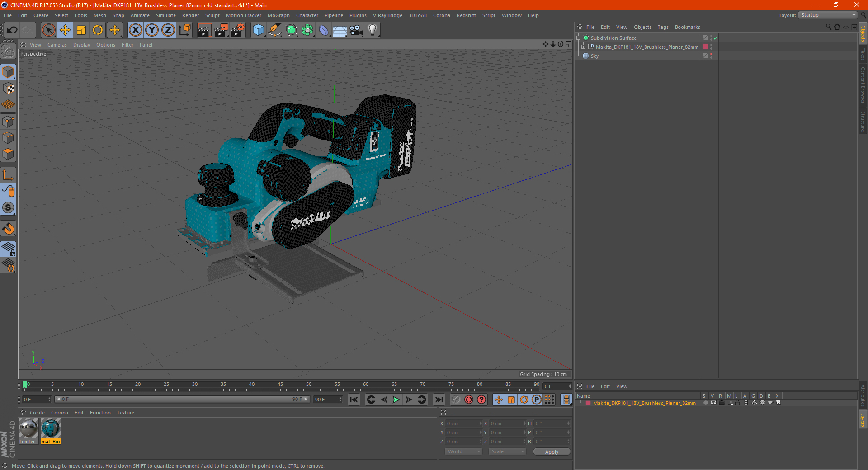Open the World coordinate dropdown
This screenshot has width=868, height=470.
[x=463, y=451]
